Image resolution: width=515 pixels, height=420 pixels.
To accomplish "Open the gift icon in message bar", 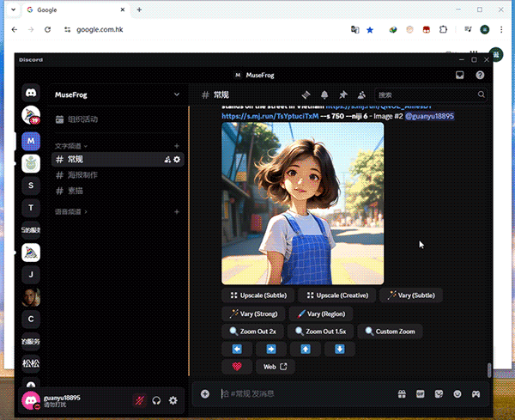I will point(402,393).
